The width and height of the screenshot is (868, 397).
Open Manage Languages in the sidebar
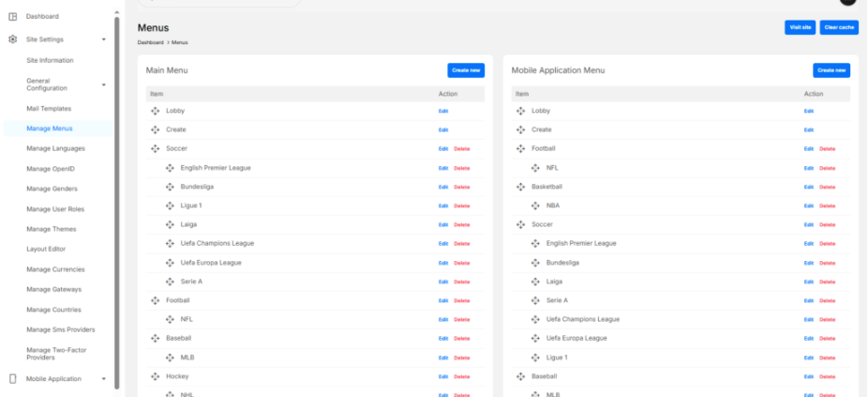tap(55, 148)
